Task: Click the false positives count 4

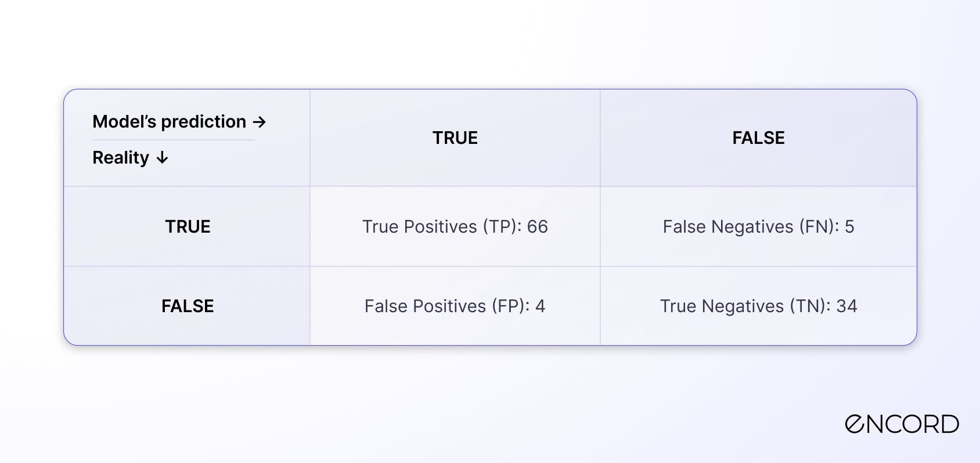Action: (x=541, y=306)
